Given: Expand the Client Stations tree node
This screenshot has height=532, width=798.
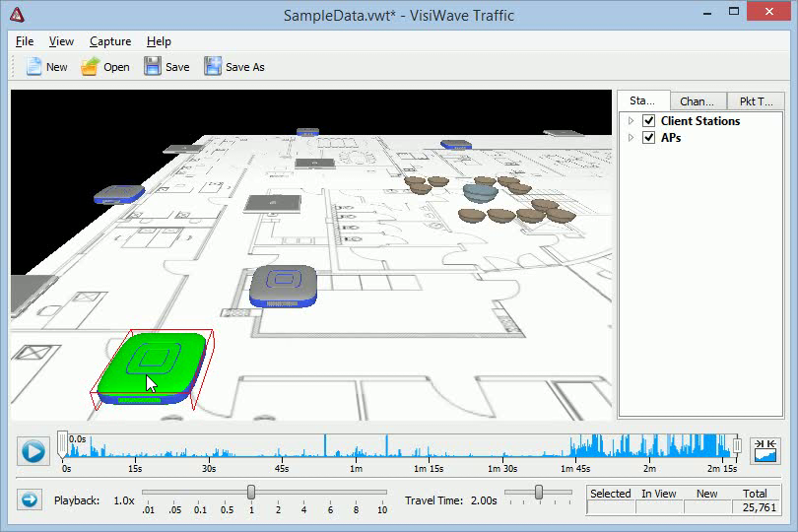Looking at the screenshot, I should coord(632,120).
